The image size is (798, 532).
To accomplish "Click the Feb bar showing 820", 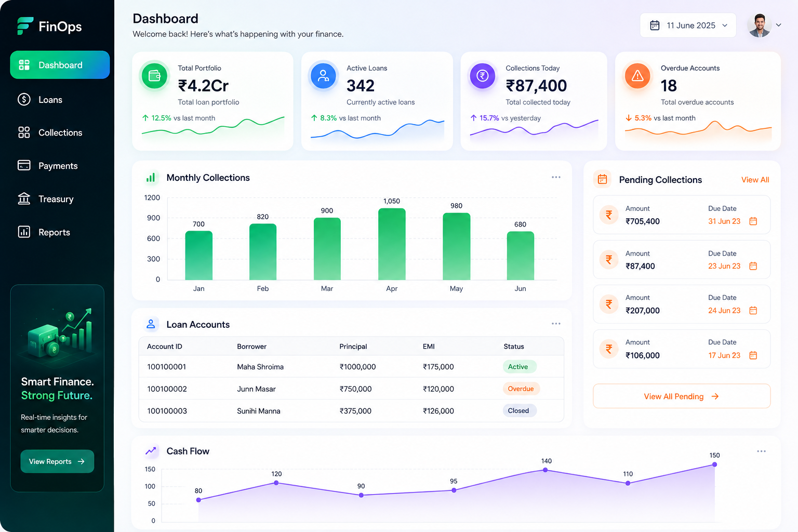I will tap(263, 252).
